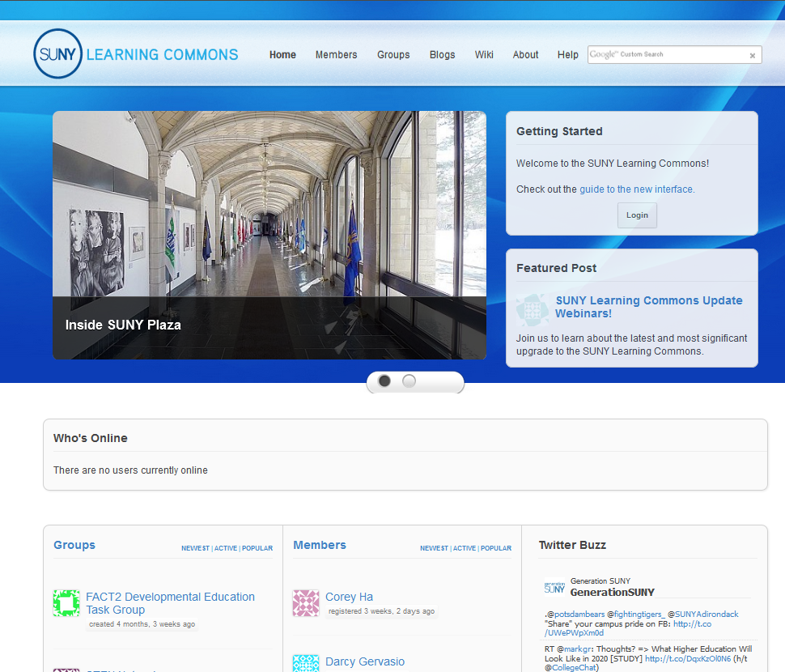Click the 'Twitter Buzz' heading
785x672 pixels.
point(572,545)
